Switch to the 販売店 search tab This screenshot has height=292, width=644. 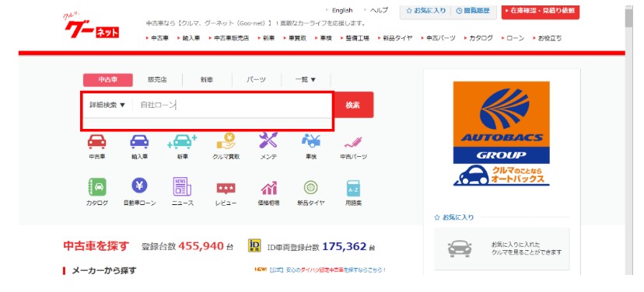(x=157, y=80)
